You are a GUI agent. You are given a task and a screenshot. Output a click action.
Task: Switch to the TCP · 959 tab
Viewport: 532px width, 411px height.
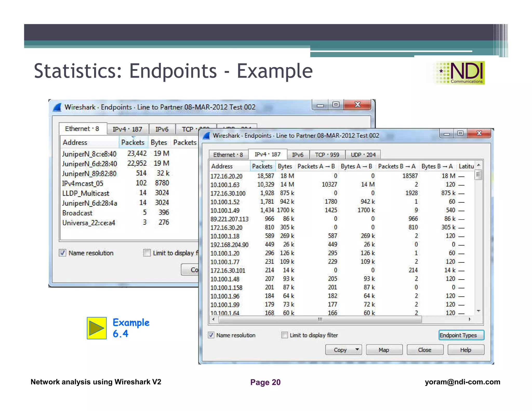pyautogui.click(x=327, y=155)
